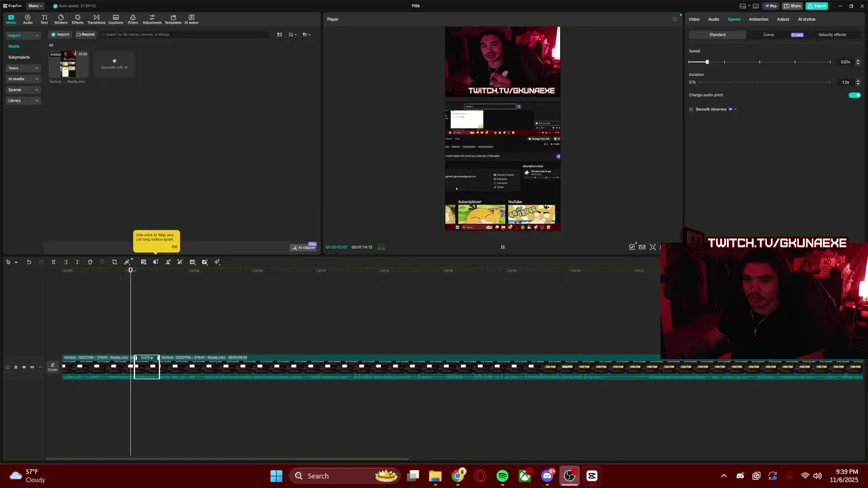Image resolution: width=868 pixels, height=488 pixels.
Task: Toggle the Change audio pitch switch
Action: click(x=854, y=95)
